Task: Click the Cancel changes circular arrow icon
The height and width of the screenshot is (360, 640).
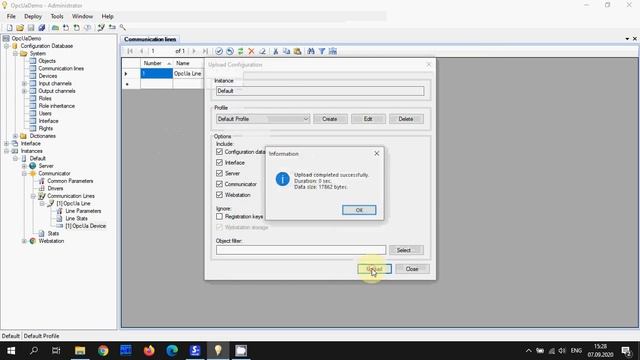Action: point(230,51)
